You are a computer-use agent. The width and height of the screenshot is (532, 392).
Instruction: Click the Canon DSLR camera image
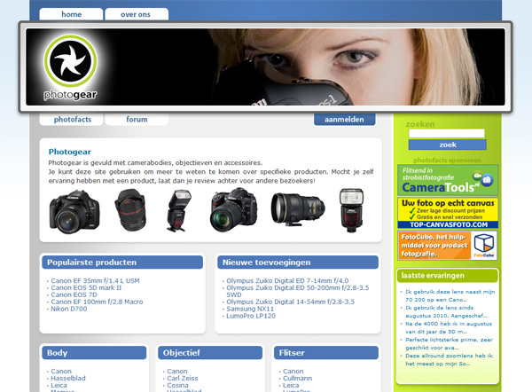(74, 211)
